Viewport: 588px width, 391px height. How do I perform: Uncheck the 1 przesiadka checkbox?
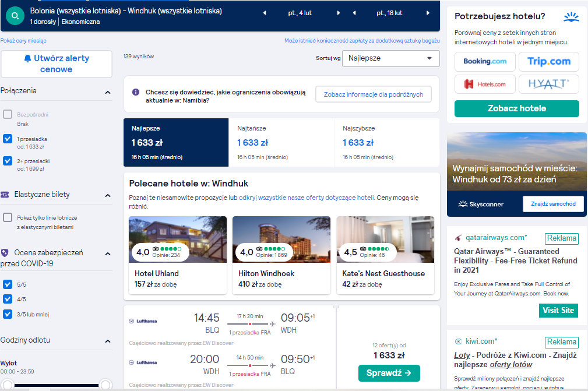tap(8, 139)
